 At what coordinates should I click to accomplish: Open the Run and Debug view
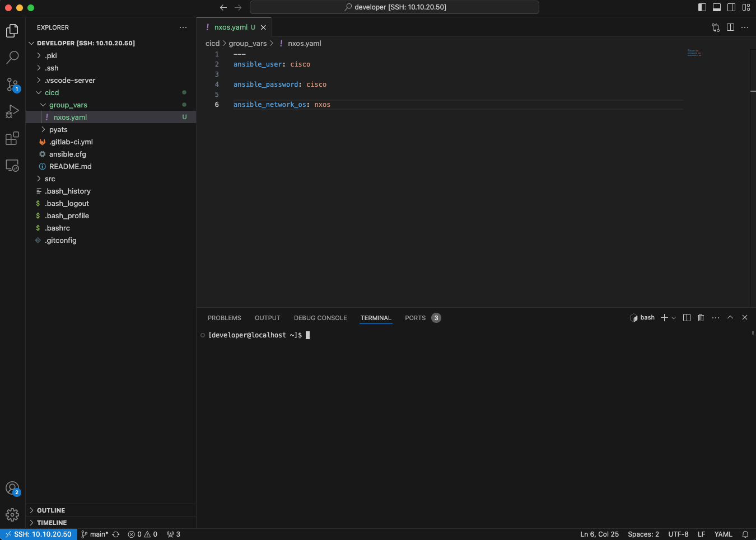click(x=12, y=111)
